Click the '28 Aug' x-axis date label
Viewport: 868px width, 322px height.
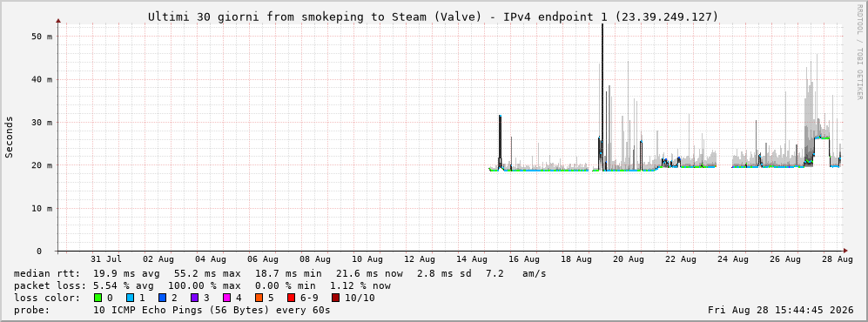click(838, 259)
